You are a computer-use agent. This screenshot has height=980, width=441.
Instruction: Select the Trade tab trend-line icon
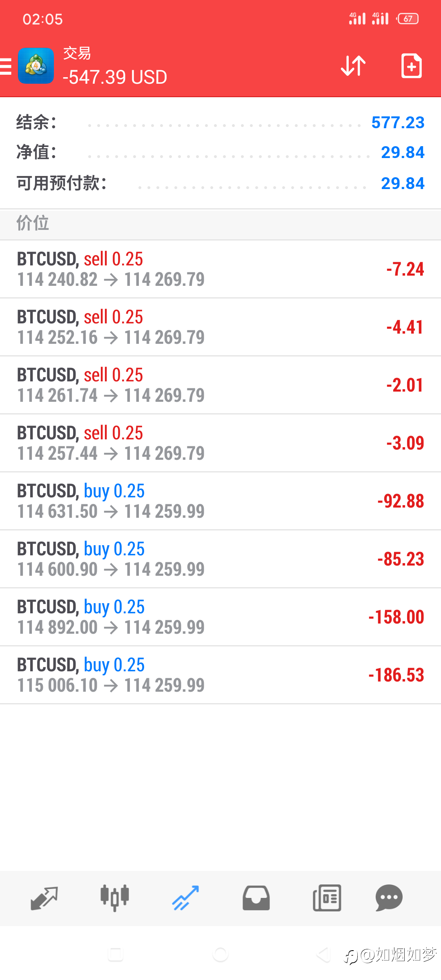click(x=185, y=898)
